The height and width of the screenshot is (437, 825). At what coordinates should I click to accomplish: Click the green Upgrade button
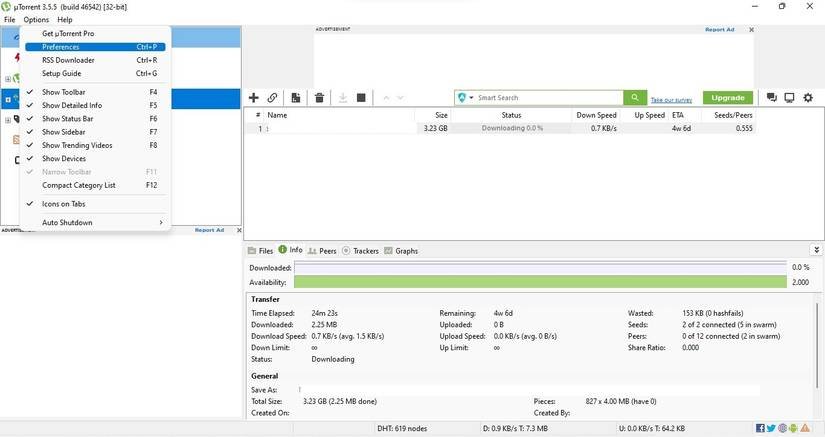click(x=727, y=98)
